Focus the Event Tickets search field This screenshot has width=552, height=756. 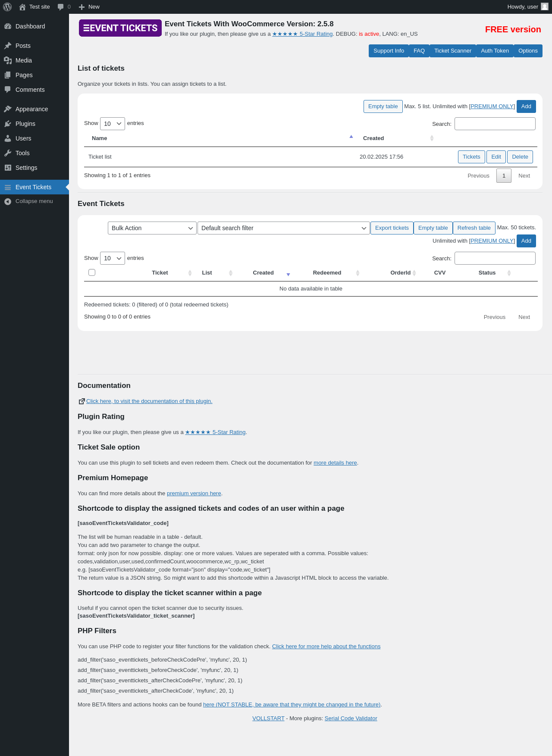495,258
